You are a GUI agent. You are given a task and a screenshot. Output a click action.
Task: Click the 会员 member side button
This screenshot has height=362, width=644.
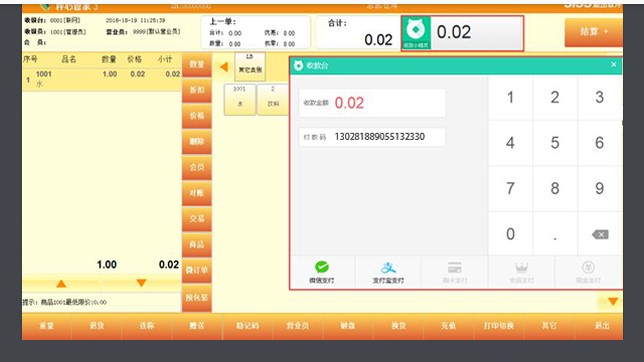point(197,167)
